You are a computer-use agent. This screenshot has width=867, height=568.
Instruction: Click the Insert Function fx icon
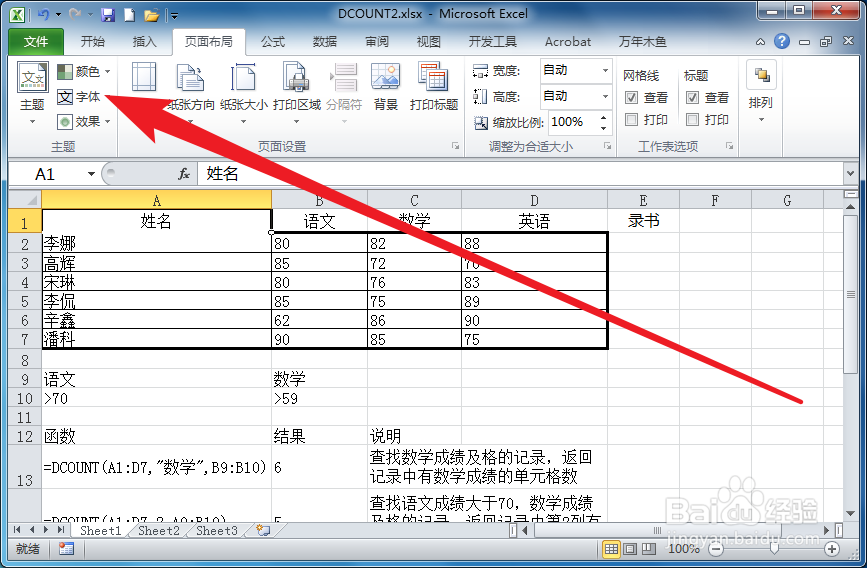[184, 174]
